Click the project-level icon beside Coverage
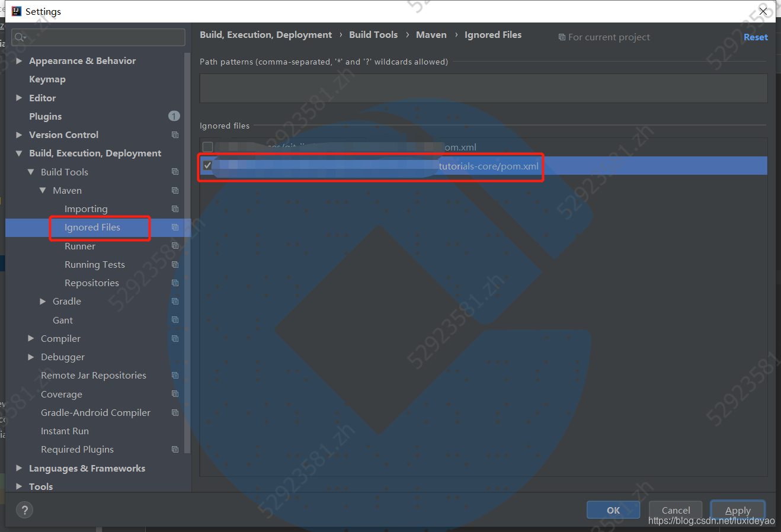781x532 pixels. [175, 394]
